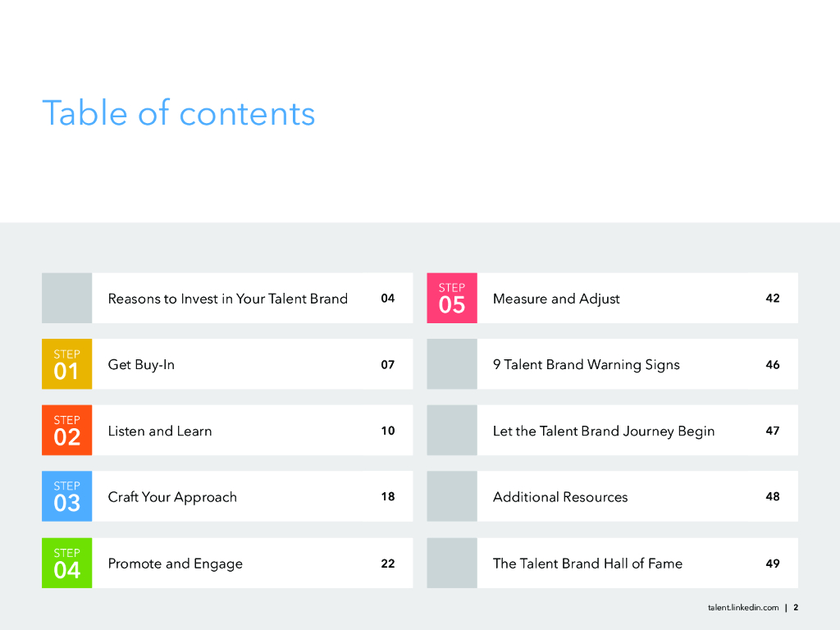Select the Promote and Engage entry
The image size is (840, 630).
(176, 564)
